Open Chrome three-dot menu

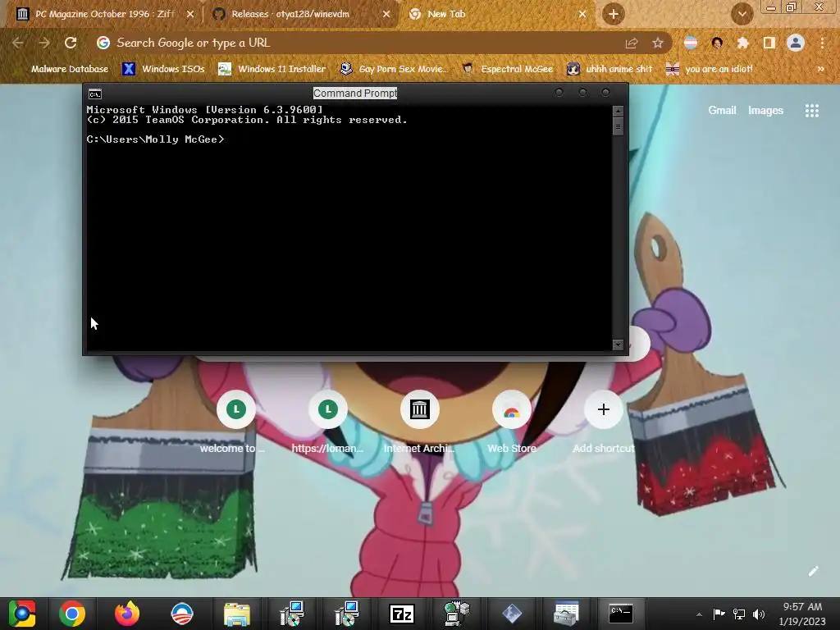click(822, 43)
